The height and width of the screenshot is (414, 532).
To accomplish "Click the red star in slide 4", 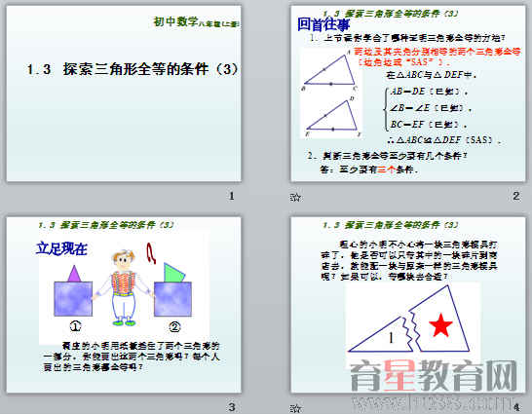I will coord(440,324).
